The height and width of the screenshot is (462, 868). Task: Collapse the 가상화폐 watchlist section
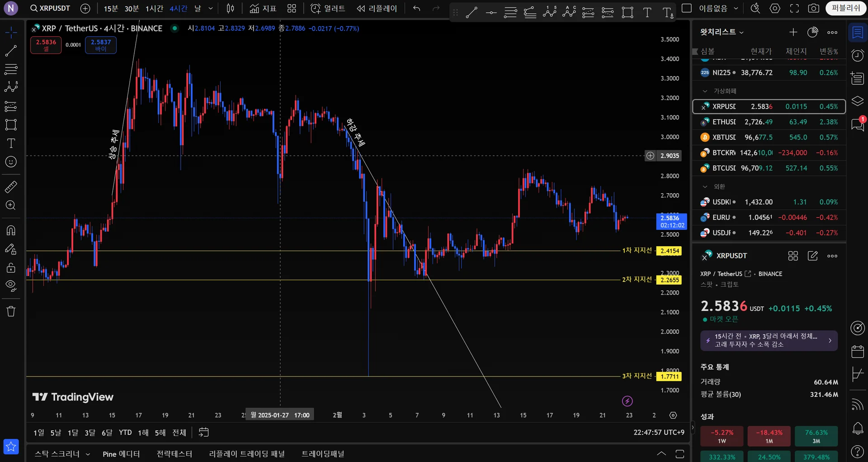pyautogui.click(x=705, y=91)
